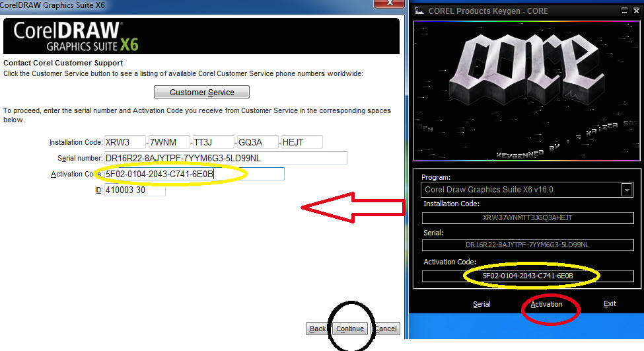Click the 'Serial:' label in keygen
Image resolution: width=644 pixels, height=351 pixels.
pyautogui.click(x=433, y=233)
